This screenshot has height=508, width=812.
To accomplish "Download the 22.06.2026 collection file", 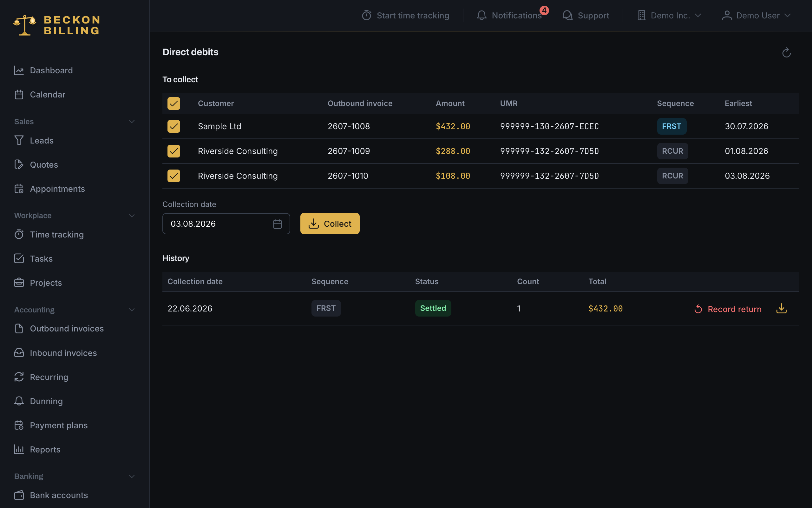I will click(782, 308).
